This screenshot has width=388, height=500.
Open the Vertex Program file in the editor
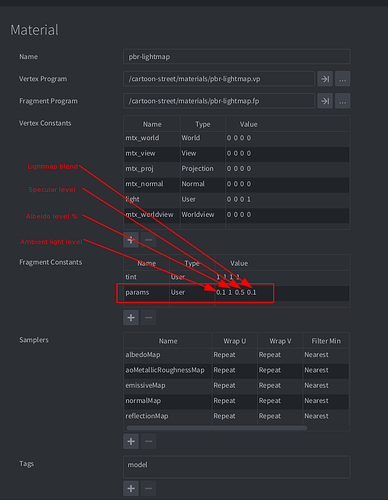[x=325, y=79]
